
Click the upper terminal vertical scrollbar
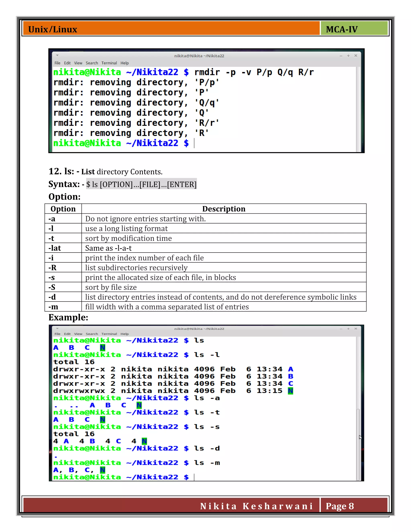(x=358, y=109)
